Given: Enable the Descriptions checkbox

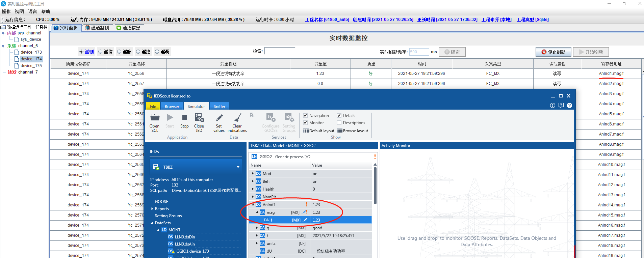Looking at the screenshot, I should 339,123.
